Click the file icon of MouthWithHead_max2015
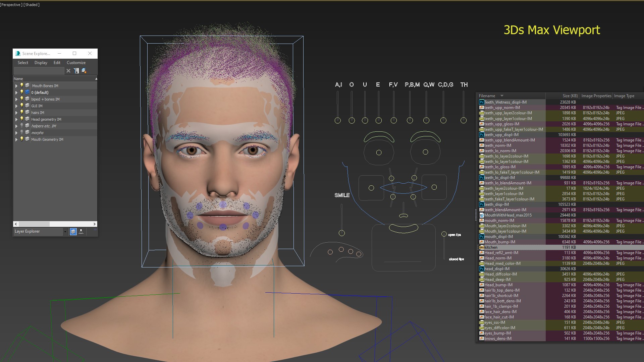The width and height of the screenshot is (644, 362). pyautogui.click(x=481, y=215)
